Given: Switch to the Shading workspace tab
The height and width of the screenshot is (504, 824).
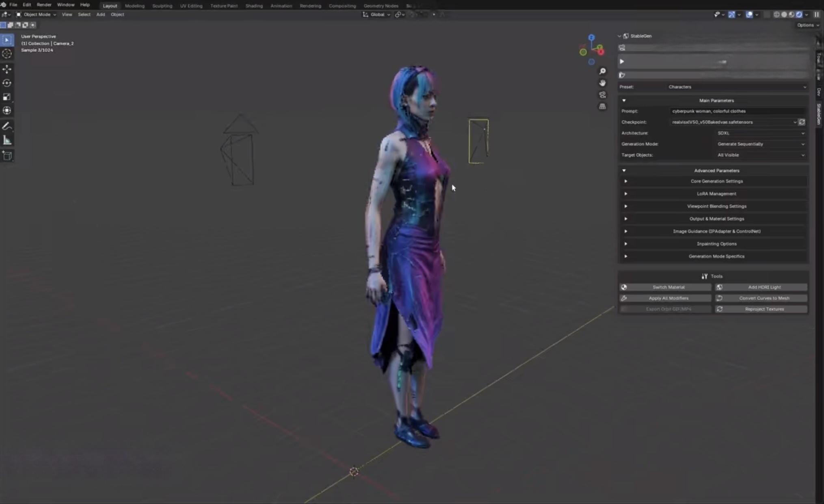Looking at the screenshot, I should click(254, 6).
